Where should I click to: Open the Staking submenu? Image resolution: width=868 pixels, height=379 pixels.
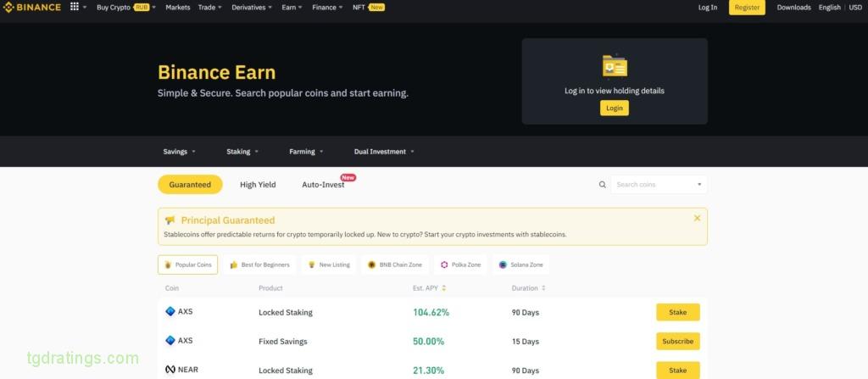242,151
